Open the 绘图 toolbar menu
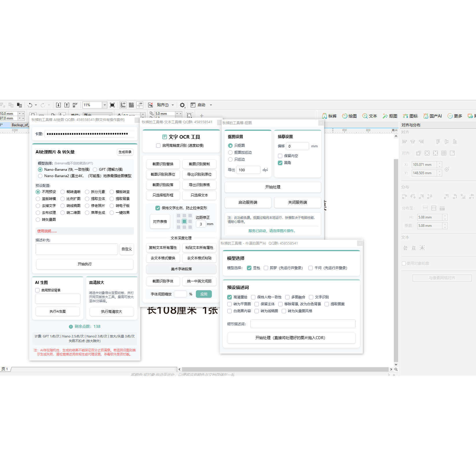This screenshot has width=476, height=476. [350, 116]
